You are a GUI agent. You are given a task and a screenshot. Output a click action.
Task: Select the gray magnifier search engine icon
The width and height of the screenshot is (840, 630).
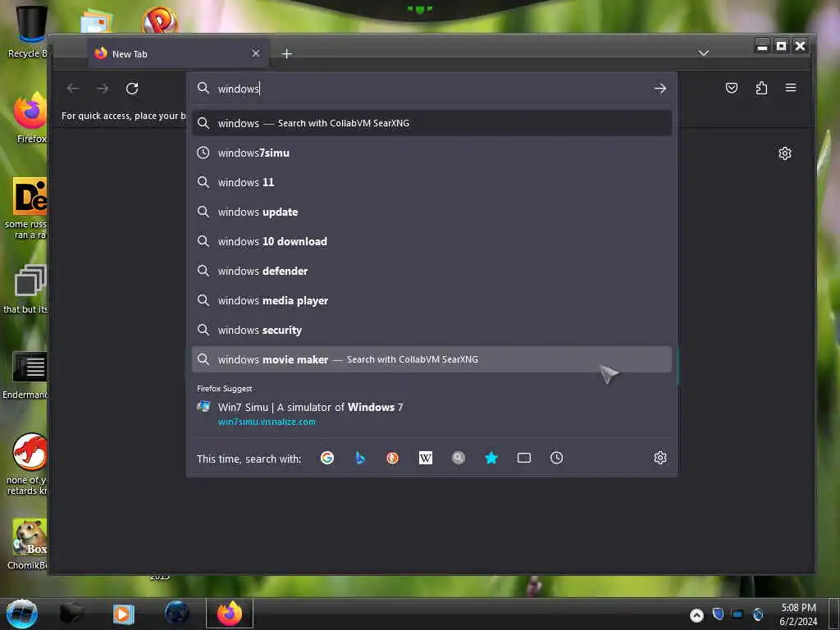458,458
